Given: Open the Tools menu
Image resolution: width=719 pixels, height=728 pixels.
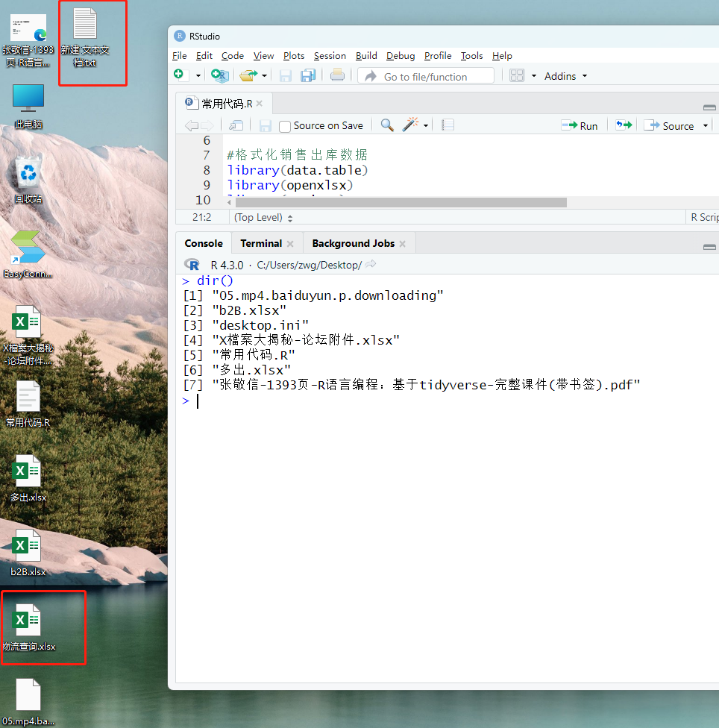Looking at the screenshot, I should tap(471, 56).
